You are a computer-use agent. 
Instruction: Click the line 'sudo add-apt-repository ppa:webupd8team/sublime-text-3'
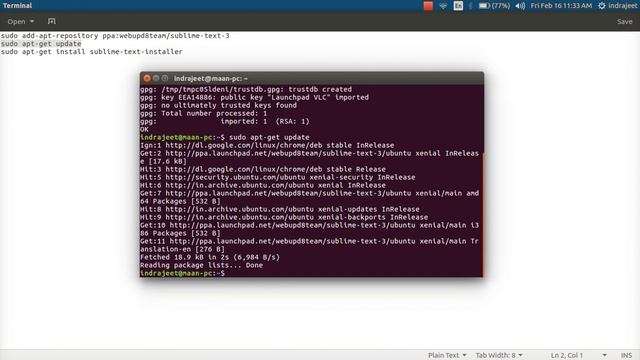pyautogui.click(x=115, y=36)
